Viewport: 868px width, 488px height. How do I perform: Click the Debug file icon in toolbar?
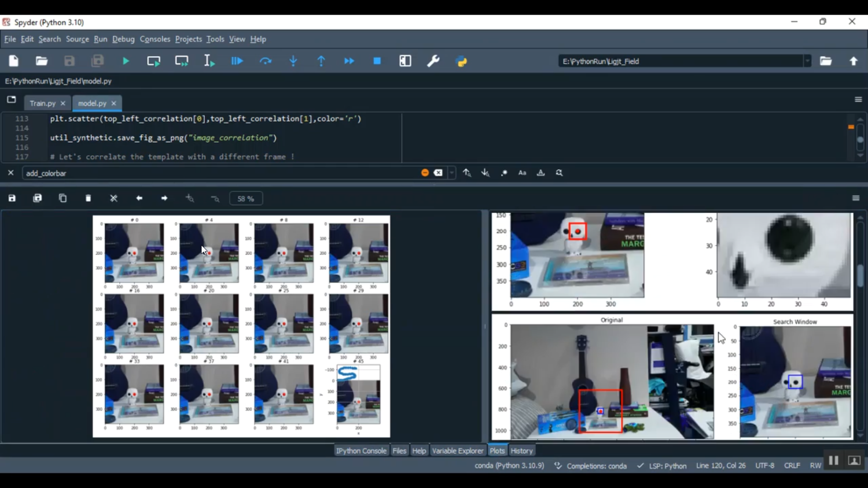point(237,61)
